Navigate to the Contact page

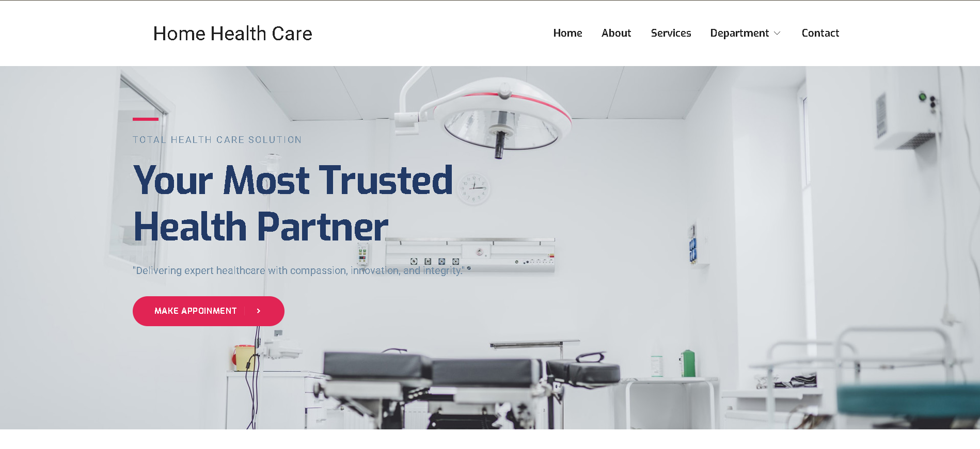820,33
